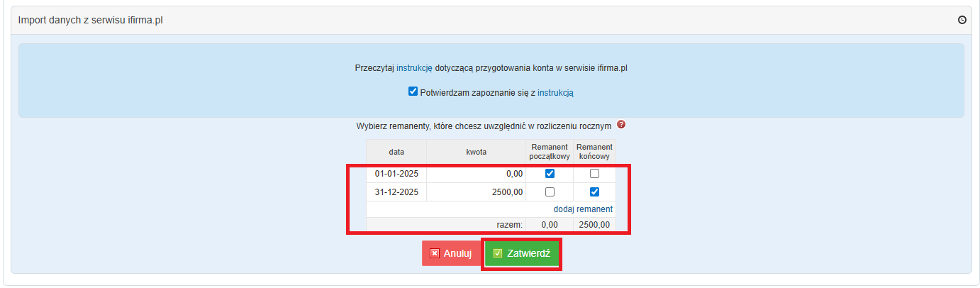Open the red question mark help icon
Screen dimensions: 980x288
(621, 125)
